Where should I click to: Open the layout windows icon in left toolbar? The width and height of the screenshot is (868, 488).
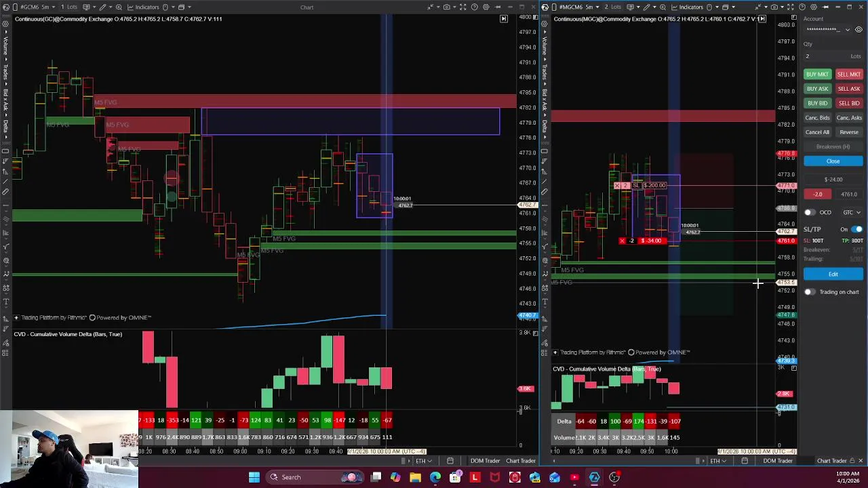click(x=181, y=7)
